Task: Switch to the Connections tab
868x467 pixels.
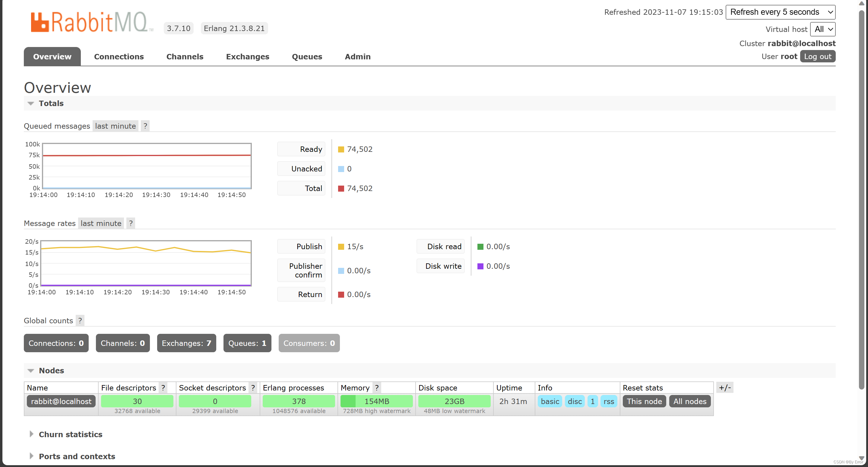Action: coord(119,56)
